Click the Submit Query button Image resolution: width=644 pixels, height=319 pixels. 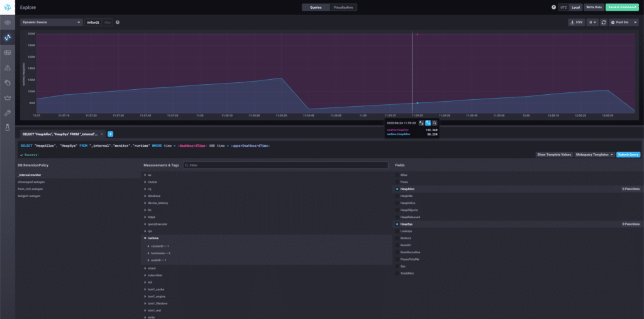point(628,154)
